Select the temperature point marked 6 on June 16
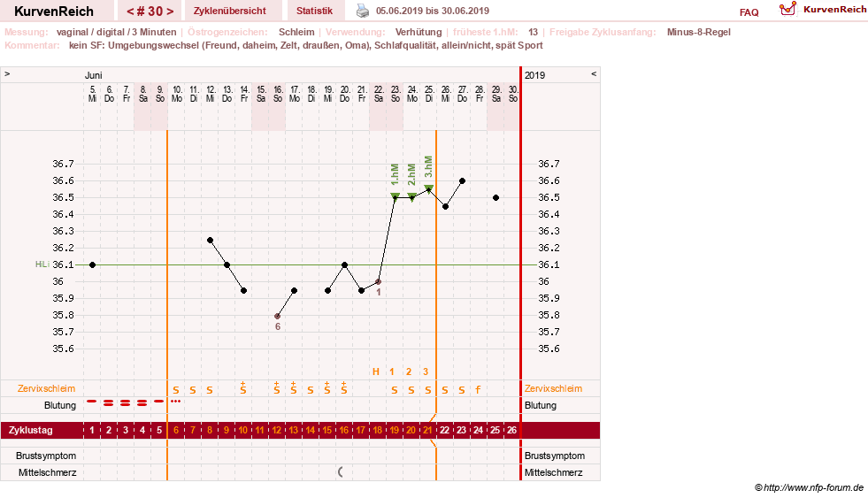This screenshot has height=498, width=868. click(x=277, y=317)
